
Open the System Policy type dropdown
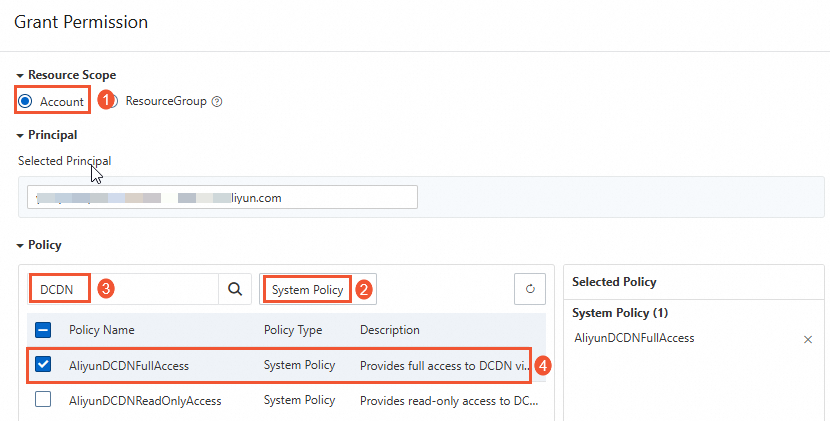318,289
